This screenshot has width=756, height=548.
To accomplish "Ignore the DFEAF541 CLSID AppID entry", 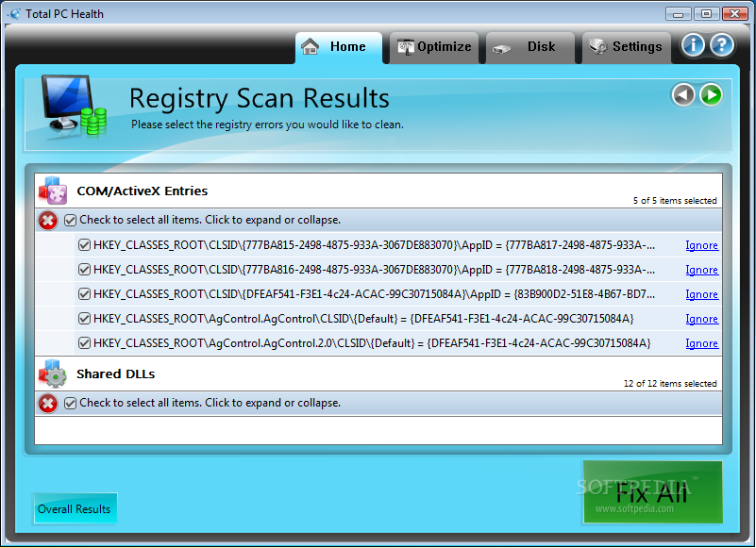I will pos(701,294).
